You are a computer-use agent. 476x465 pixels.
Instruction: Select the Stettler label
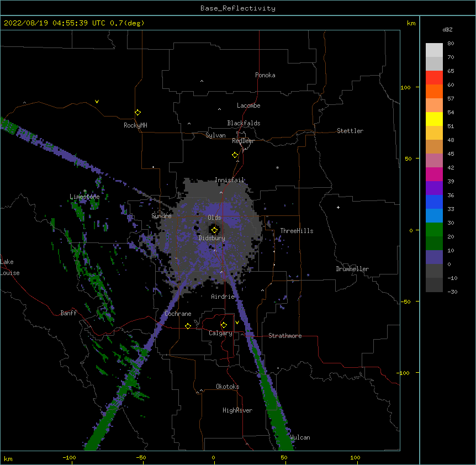(x=350, y=131)
